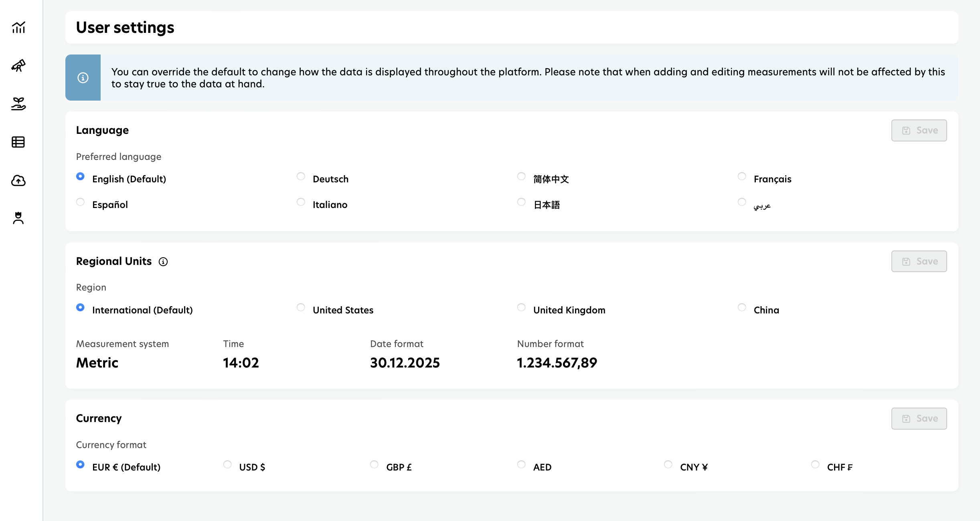Select the 日本語 language radio
The height and width of the screenshot is (521, 980).
(x=521, y=202)
